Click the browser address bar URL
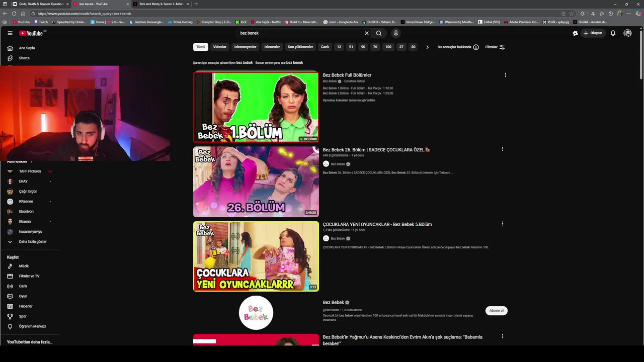644x362 pixels. point(84,14)
